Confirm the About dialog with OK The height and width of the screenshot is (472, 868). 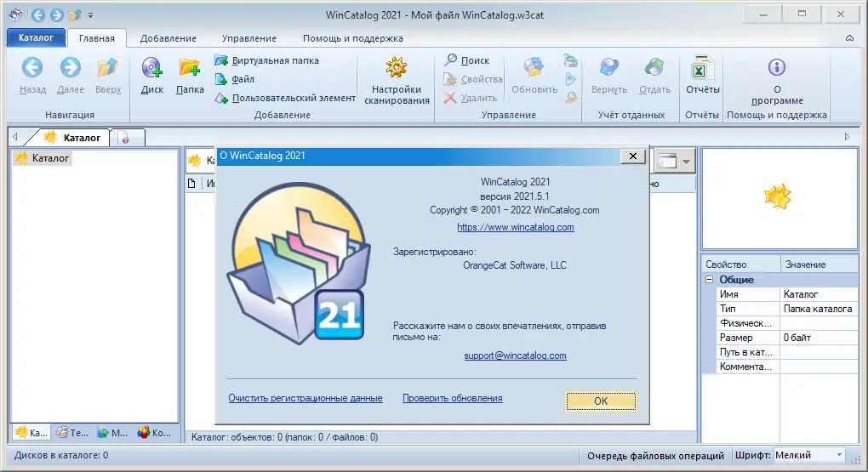coord(601,401)
